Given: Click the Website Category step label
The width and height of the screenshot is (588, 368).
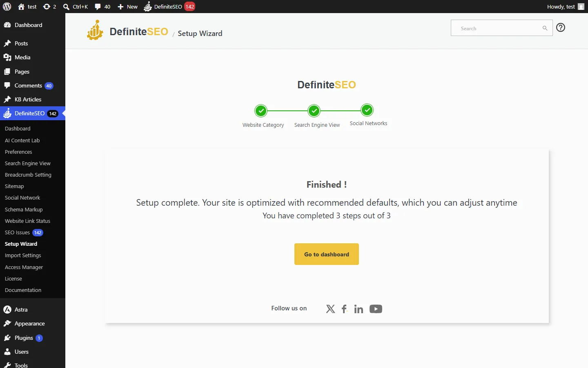Looking at the screenshot, I should 263,125.
